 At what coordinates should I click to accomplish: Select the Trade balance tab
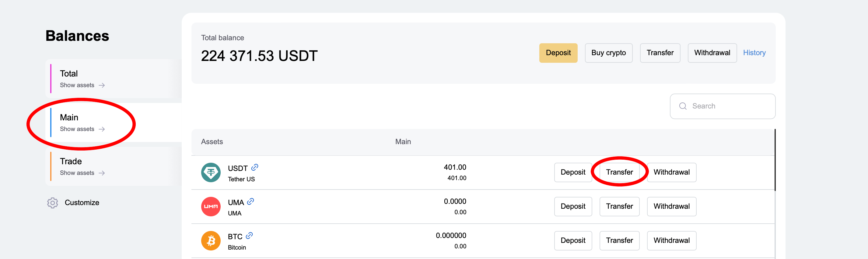coord(71,161)
